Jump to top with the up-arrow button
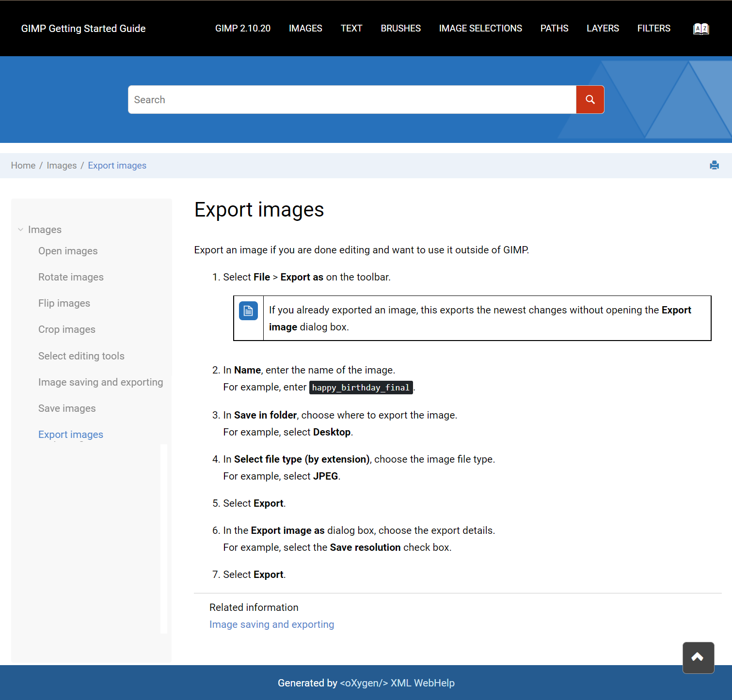The height and width of the screenshot is (700, 732). (698, 657)
